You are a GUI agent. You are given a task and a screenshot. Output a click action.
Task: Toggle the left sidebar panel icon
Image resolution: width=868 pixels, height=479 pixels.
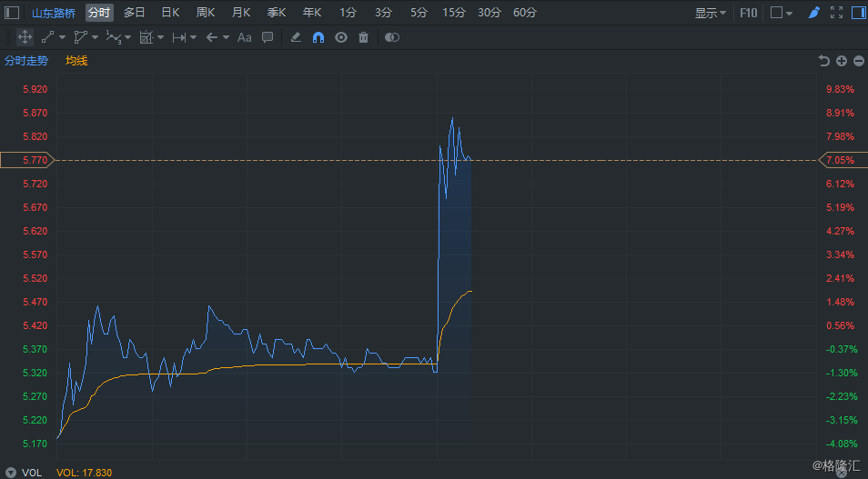pos(12,12)
